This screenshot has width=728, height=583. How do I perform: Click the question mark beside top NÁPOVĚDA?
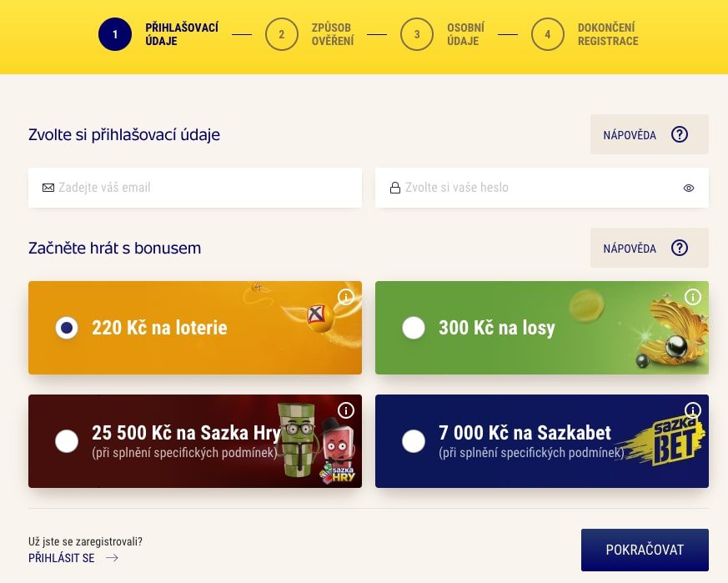pos(680,134)
